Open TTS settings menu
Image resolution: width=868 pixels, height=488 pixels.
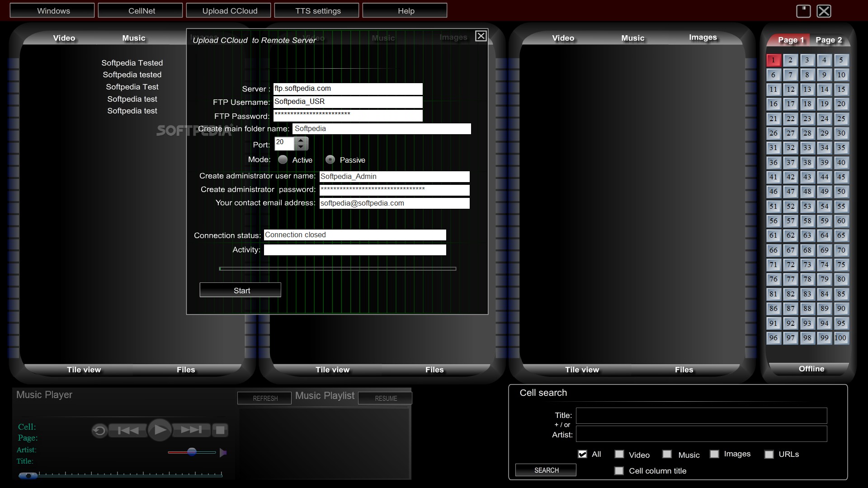tap(317, 10)
